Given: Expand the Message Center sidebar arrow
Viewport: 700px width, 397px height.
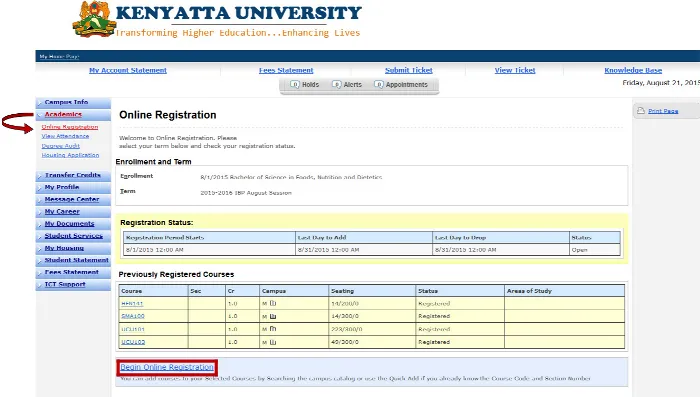Looking at the screenshot, I should [40, 200].
